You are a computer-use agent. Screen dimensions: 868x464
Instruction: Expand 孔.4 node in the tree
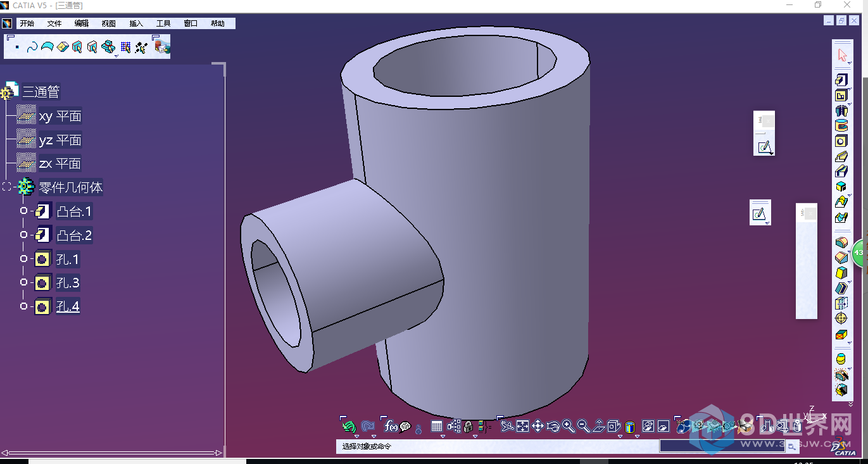click(23, 306)
